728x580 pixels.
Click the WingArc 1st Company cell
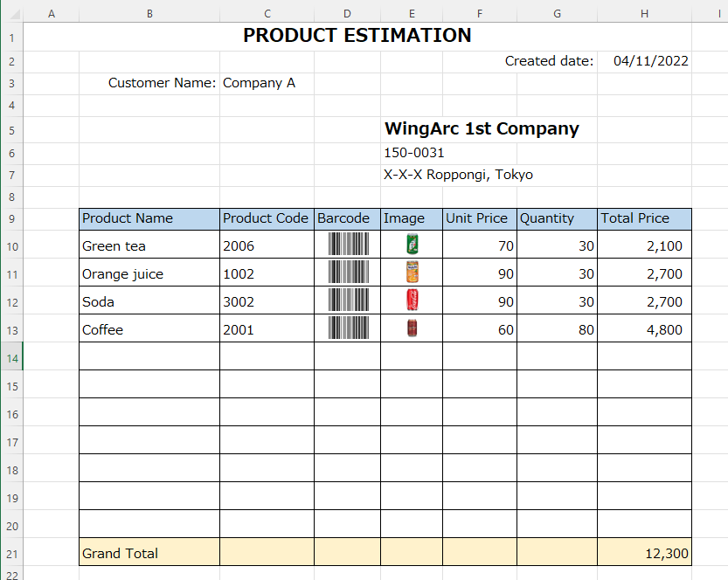click(482, 129)
